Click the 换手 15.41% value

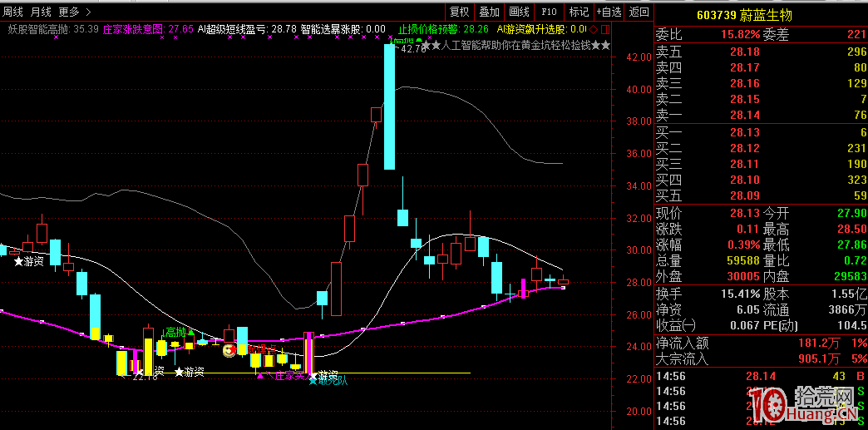(x=740, y=294)
